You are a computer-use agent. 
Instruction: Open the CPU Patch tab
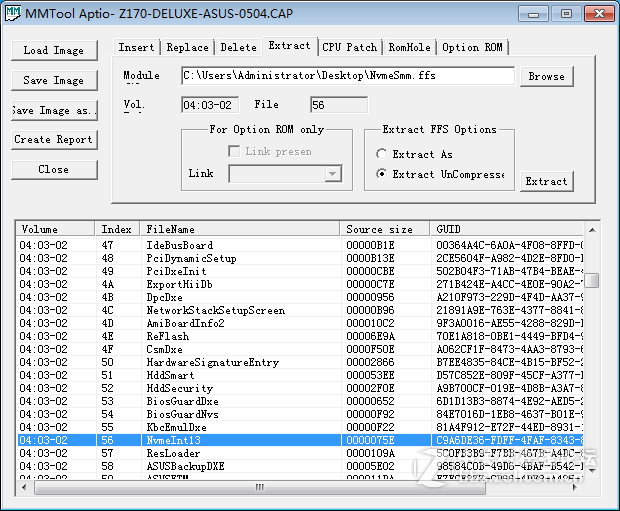tap(350, 47)
